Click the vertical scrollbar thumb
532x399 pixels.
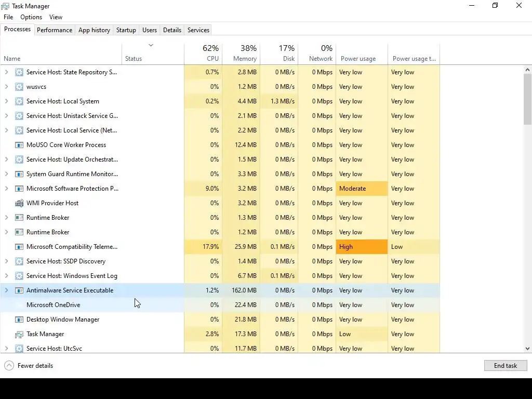pos(527,99)
